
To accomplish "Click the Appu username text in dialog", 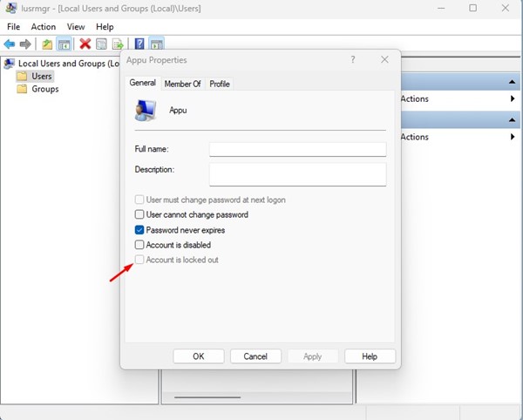I will tap(178, 111).
